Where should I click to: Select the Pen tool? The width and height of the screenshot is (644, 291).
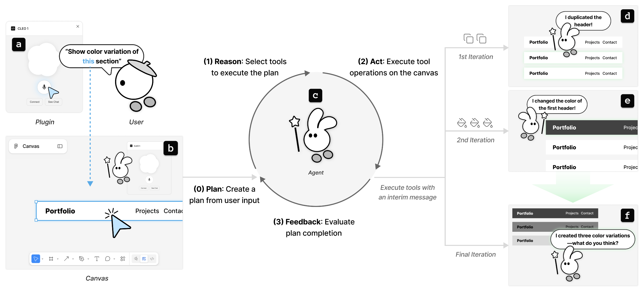[x=81, y=259]
